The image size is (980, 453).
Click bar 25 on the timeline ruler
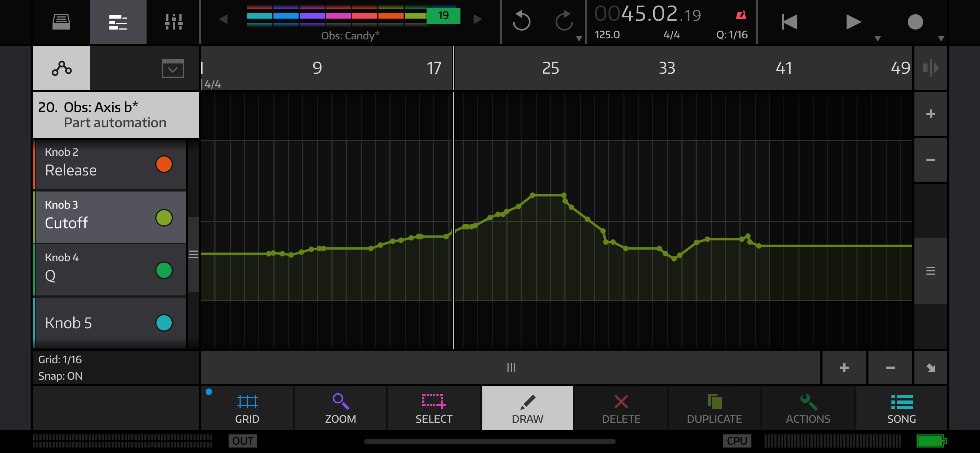(551, 68)
